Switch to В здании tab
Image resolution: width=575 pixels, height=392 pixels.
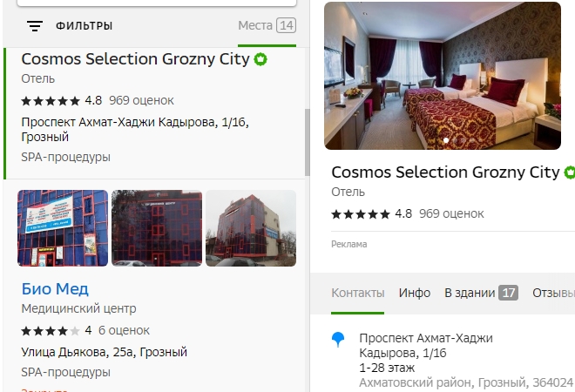(x=470, y=293)
